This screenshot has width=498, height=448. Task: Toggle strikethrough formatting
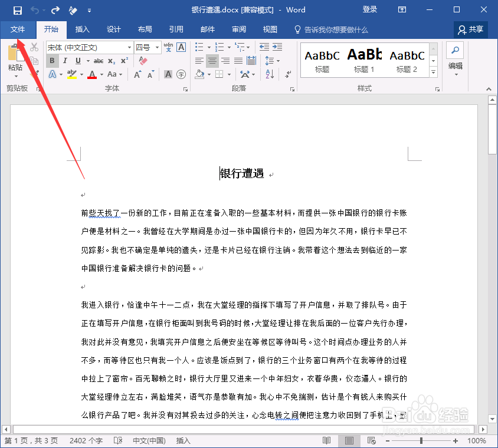point(99,61)
